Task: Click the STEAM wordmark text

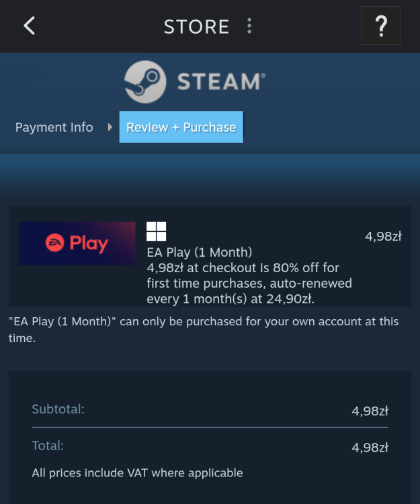Action: pyautogui.click(x=220, y=83)
